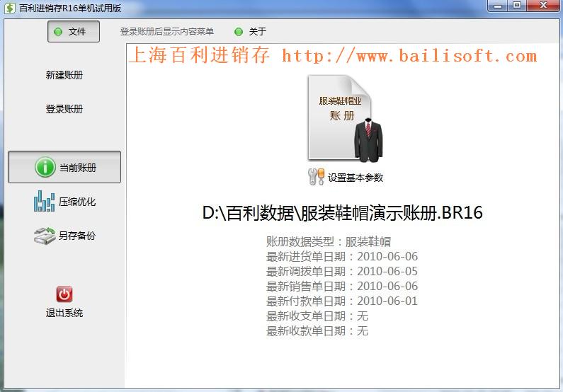Click the green info icon on 当前账册
Image resolution: width=563 pixels, height=392 pixels.
coord(45,167)
